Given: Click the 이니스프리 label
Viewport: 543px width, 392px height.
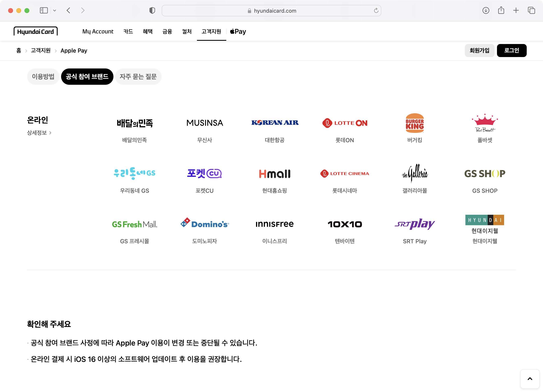Looking at the screenshot, I should tap(275, 241).
